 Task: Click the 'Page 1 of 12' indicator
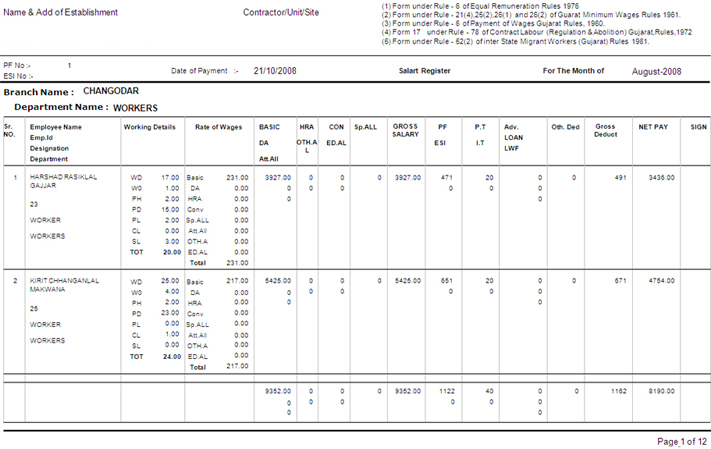(682, 441)
